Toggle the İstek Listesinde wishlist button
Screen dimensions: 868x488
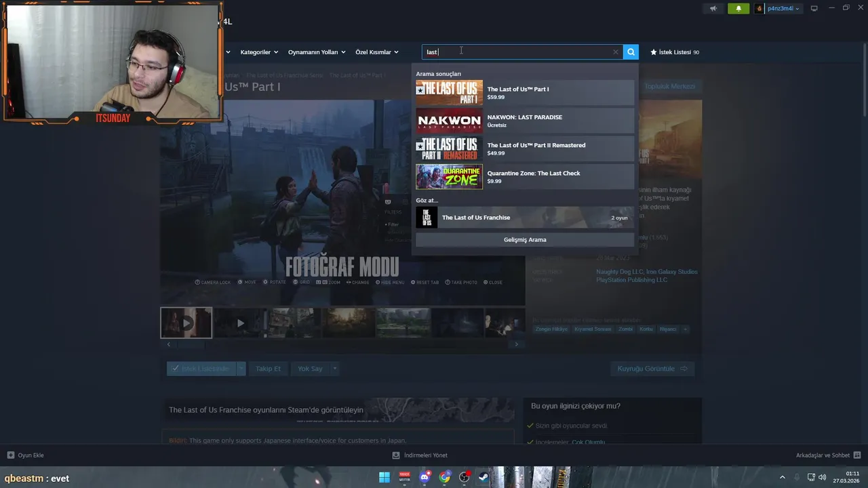(201, 369)
